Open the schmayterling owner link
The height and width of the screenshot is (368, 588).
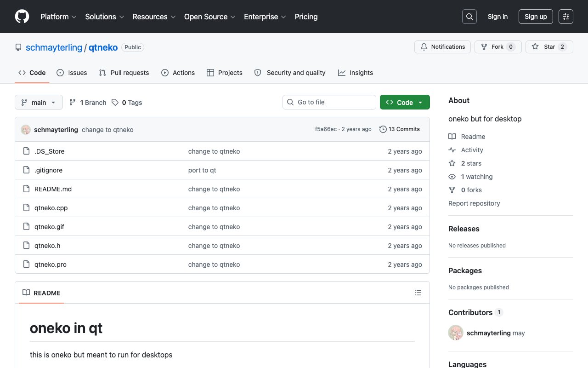(x=54, y=47)
